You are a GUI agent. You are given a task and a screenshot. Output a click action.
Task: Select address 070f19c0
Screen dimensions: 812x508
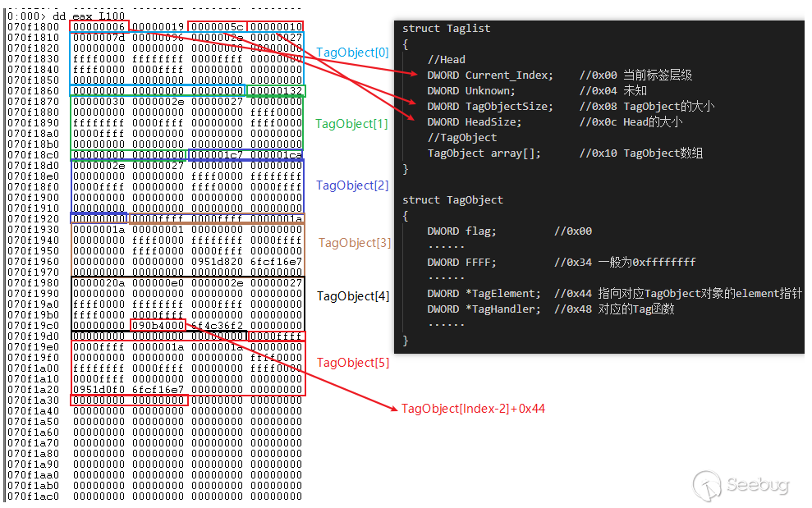[33, 326]
